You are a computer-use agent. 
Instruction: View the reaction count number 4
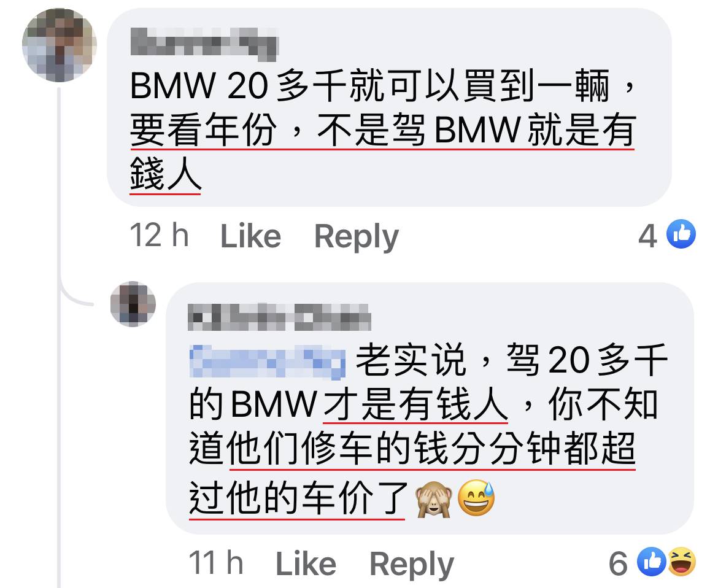tap(647, 236)
